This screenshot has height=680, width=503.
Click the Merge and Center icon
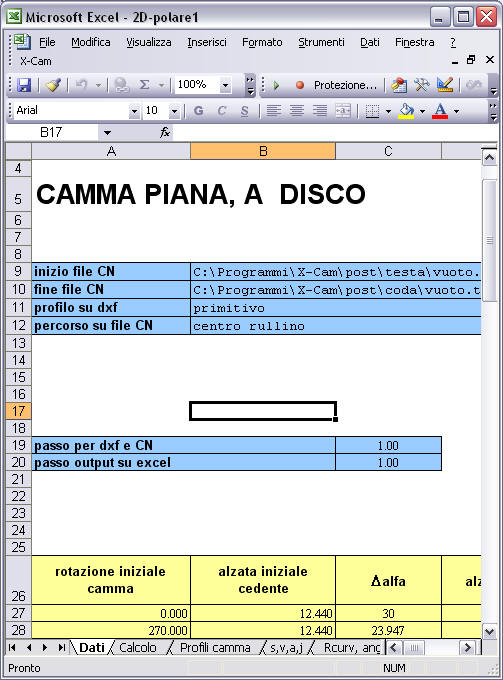343,111
